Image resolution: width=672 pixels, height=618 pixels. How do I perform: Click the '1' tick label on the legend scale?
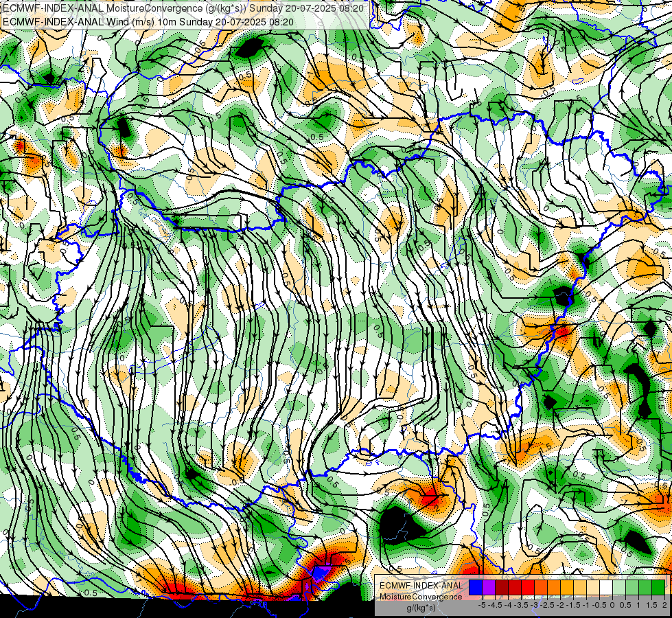[x=638, y=605]
